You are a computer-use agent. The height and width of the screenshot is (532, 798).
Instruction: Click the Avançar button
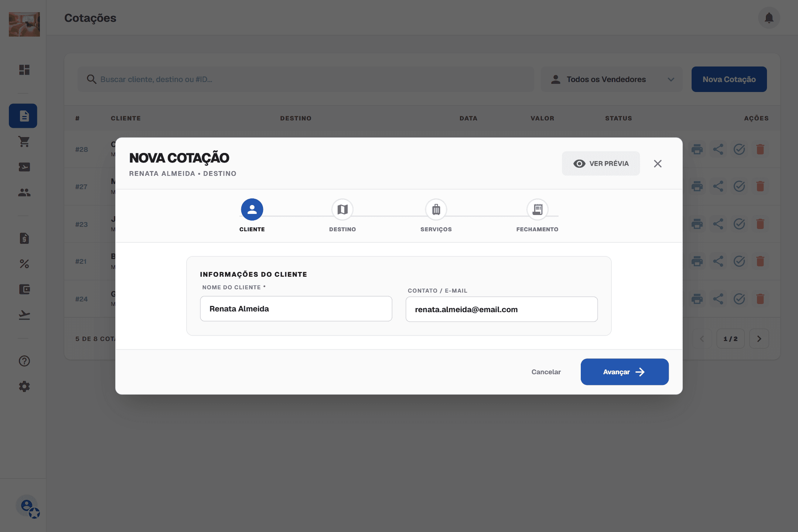click(x=625, y=372)
